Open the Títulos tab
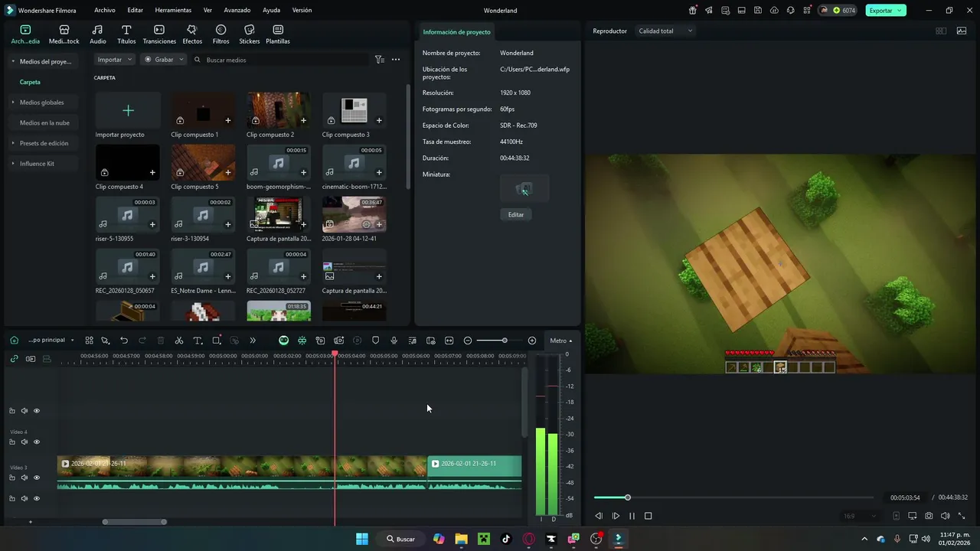Image resolution: width=980 pixels, height=551 pixels. pyautogui.click(x=126, y=34)
